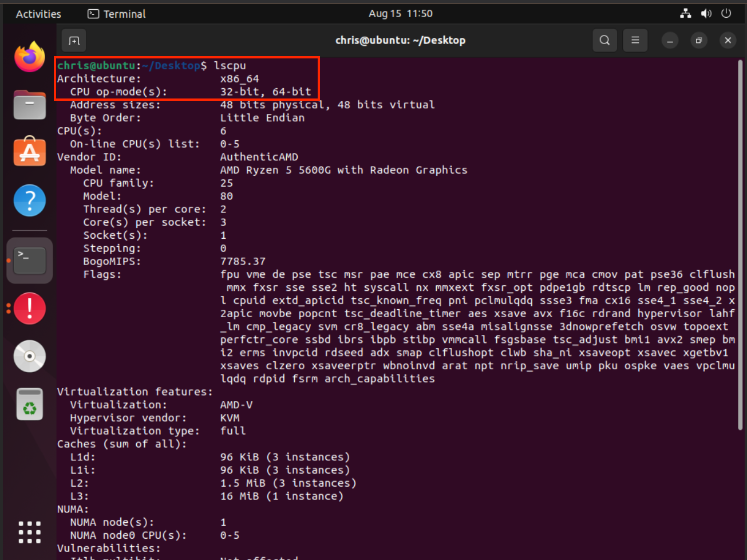Click the 'Virtualization features:' heading

(135, 392)
